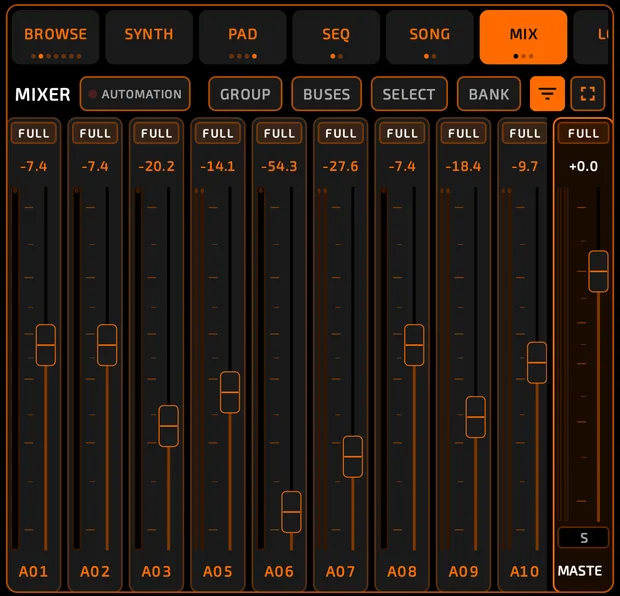Click the A02 volume fader handle

pyautogui.click(x=107, y=345)
